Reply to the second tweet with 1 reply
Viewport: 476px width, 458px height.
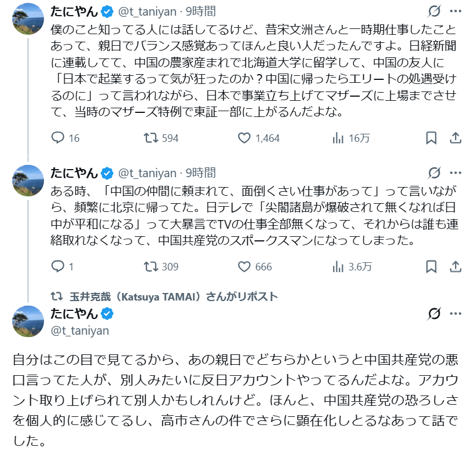[x=58, y=266]
